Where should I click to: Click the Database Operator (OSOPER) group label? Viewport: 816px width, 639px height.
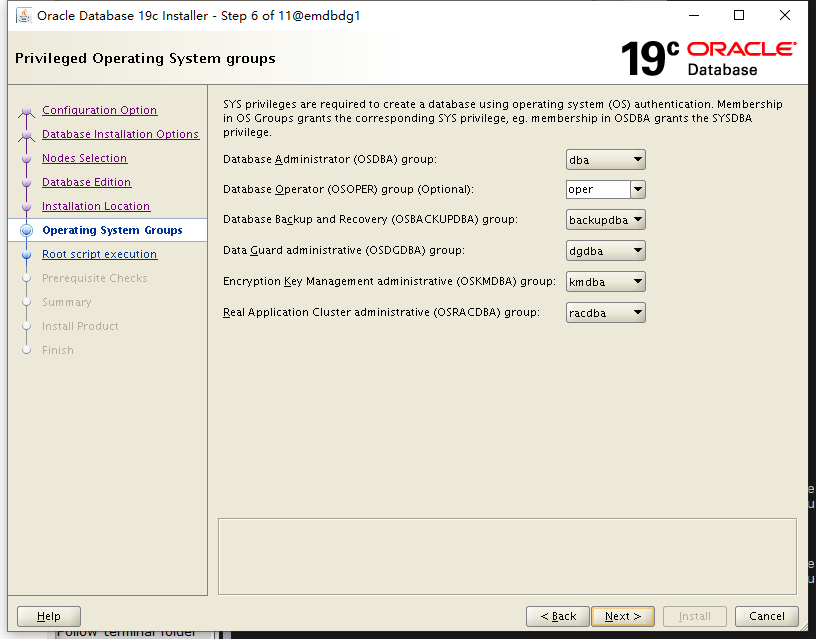pos(348,189)
